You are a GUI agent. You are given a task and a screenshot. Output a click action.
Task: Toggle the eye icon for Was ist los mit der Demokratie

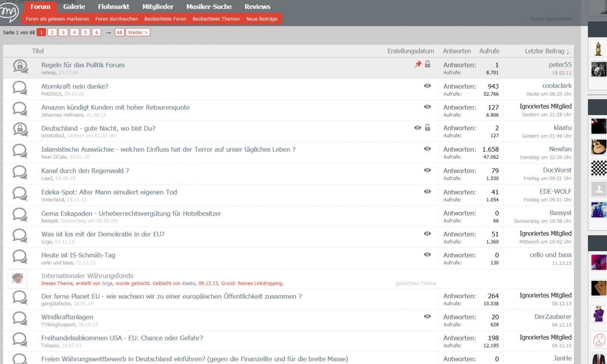(x=427, y=234)
